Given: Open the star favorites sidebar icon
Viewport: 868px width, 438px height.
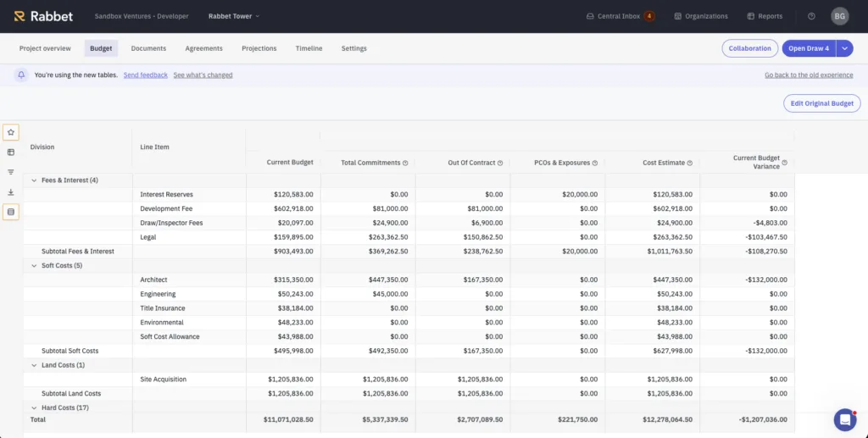Looking at the screenshot, I should (10, 132).
